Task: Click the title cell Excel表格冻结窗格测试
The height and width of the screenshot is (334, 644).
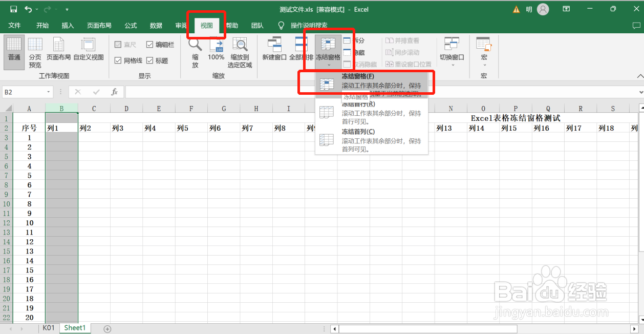Action: 516,118
